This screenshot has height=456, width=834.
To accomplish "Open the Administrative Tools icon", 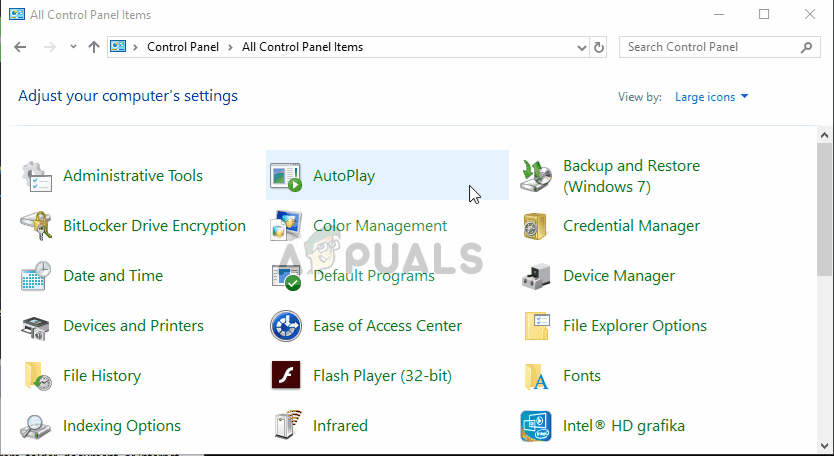I will (x=37, y=176).
